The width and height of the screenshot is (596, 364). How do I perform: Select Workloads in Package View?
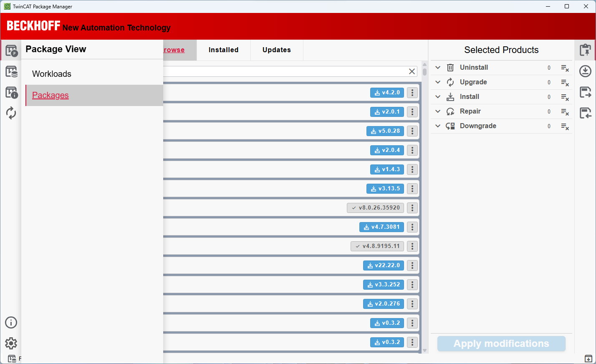click(x=94, y=74)
